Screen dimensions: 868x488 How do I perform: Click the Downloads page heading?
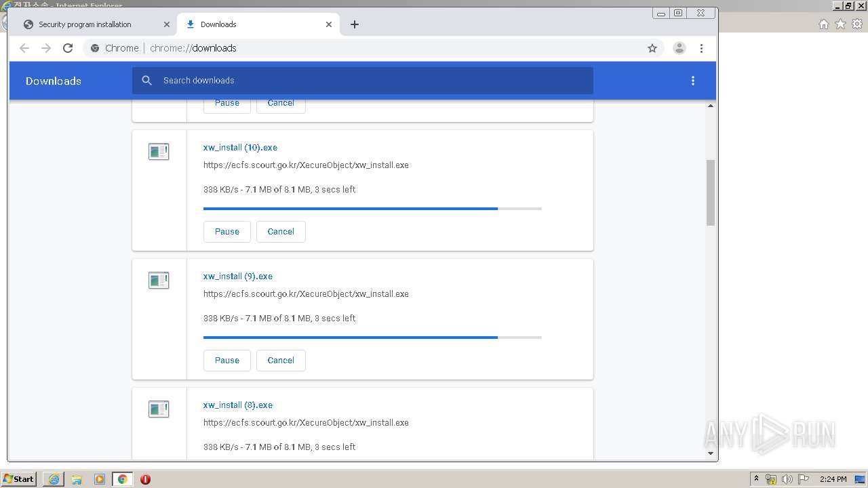click(x=54, y=81)
